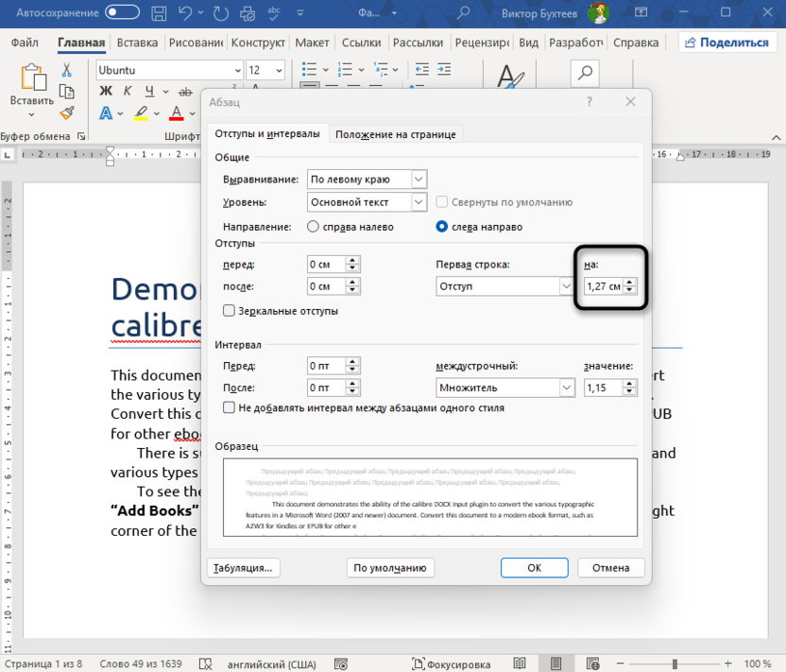This screenshot has height=672, width=786.
Task: Expand the font size dropdown
Action: pyautogui.click(x=278, y=69)
